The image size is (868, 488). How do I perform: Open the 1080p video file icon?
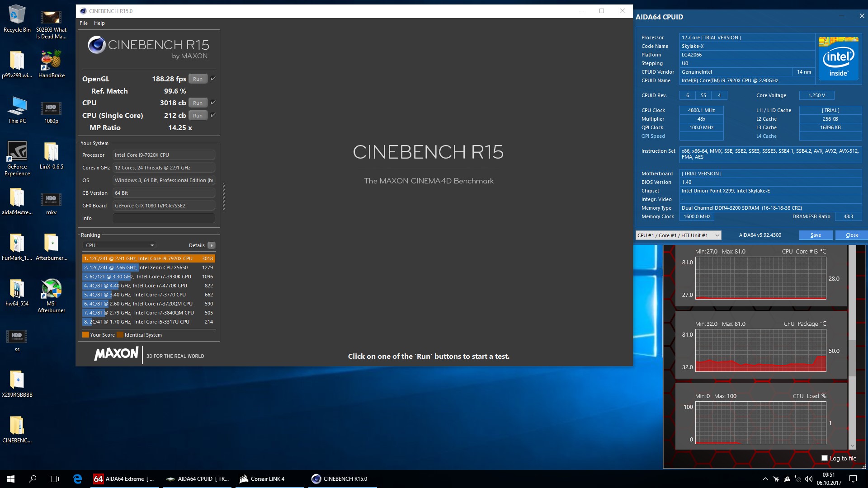(51, 109)
